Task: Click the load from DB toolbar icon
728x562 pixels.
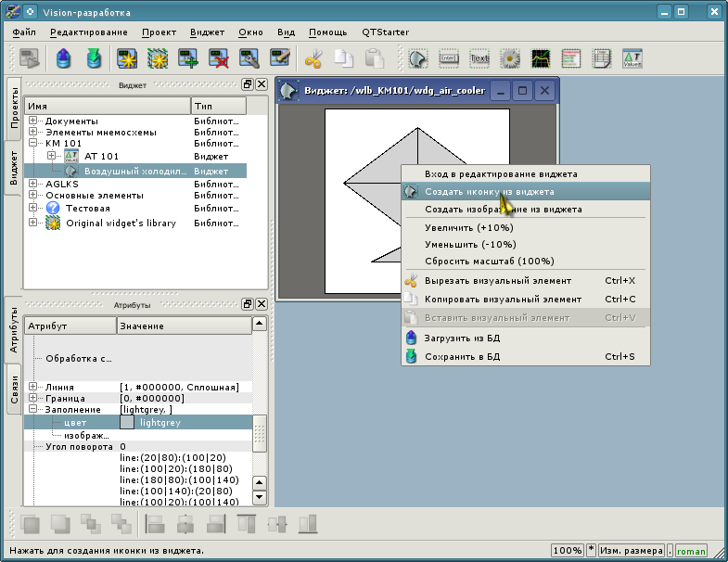Action: click(x=63, y=59)
